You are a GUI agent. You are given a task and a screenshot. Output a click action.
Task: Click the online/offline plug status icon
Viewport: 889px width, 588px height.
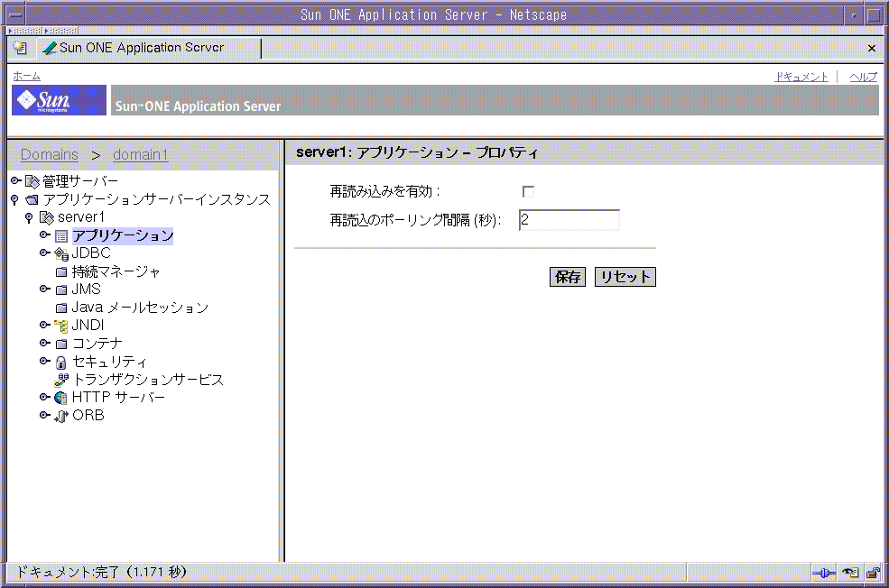pos(824,573)
